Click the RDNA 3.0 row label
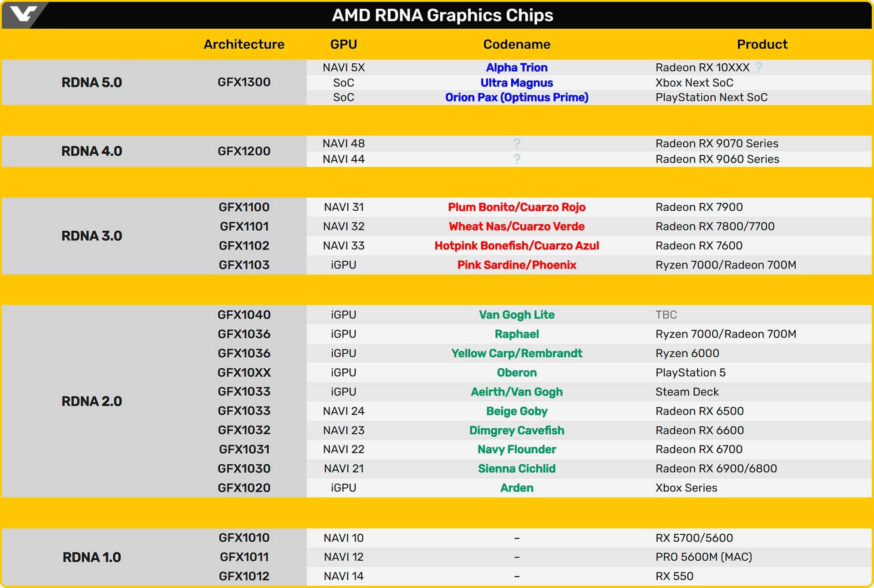The image size is (874, 588). (x=91, y=236)
